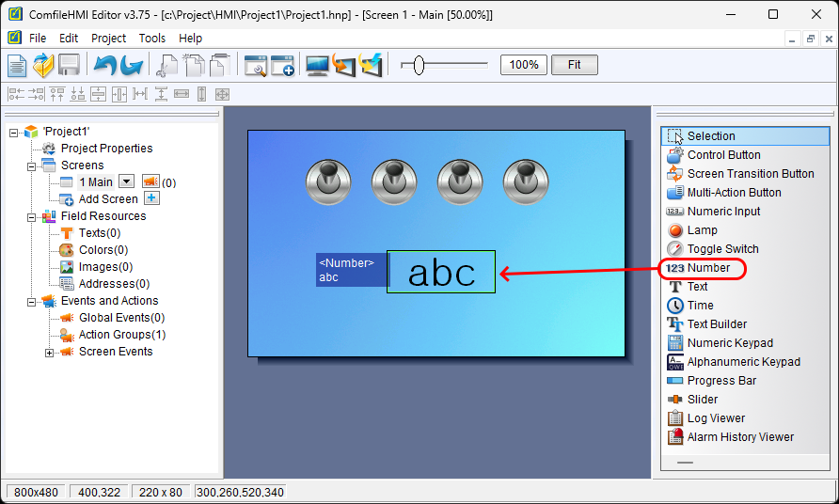Viewport: 839px width, 504px height.
Task: Collapse the Field Resources tree node
Action: coord(33,217)
